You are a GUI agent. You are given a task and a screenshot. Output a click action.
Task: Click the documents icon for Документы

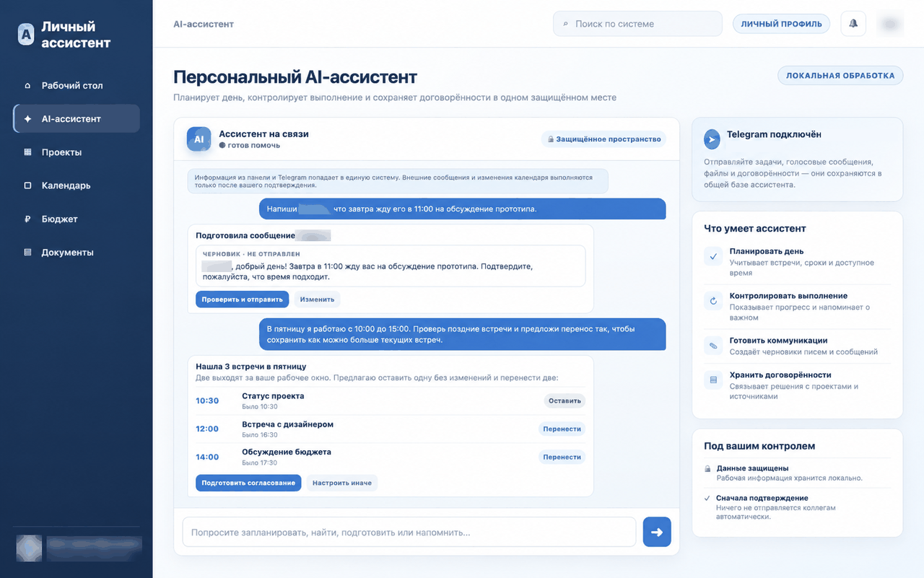tap(27, 253)
